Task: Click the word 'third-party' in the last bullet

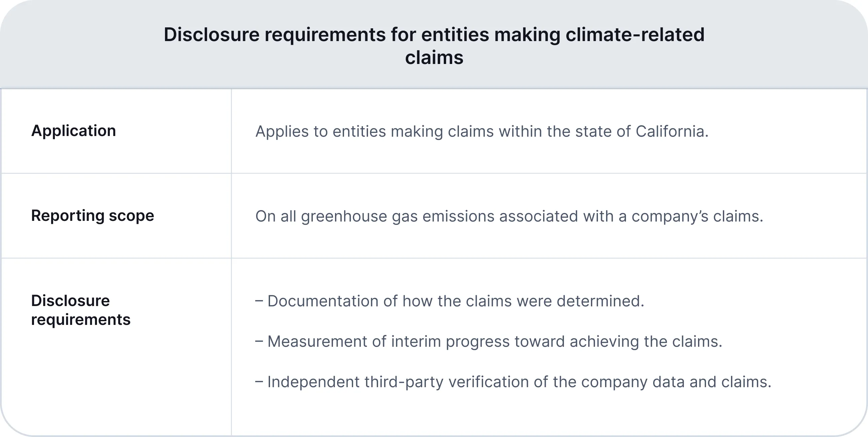Action: click(404, 382)
